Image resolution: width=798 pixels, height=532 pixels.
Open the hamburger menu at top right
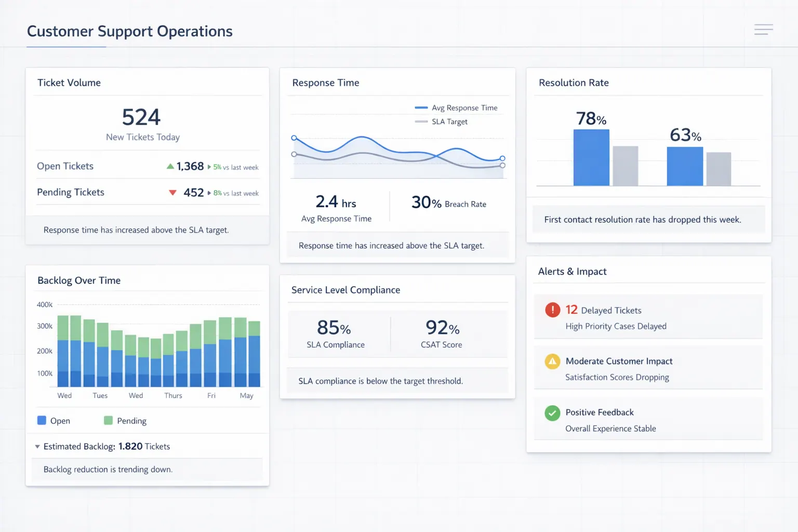point(763,30)
